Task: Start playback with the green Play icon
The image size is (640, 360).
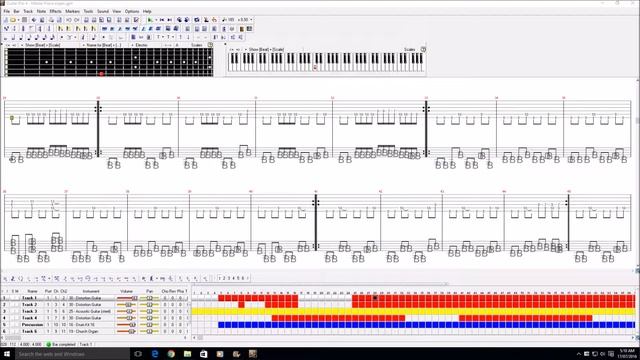Action: pyautogui.click(x=150, y=20)
